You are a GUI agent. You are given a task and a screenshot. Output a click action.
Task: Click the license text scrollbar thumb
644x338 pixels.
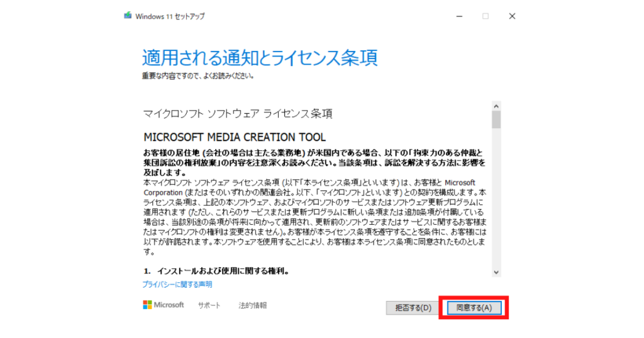496,120
